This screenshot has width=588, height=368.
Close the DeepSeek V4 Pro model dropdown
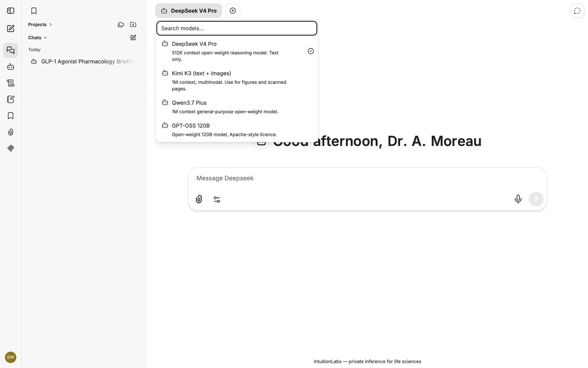click(188, 11)
